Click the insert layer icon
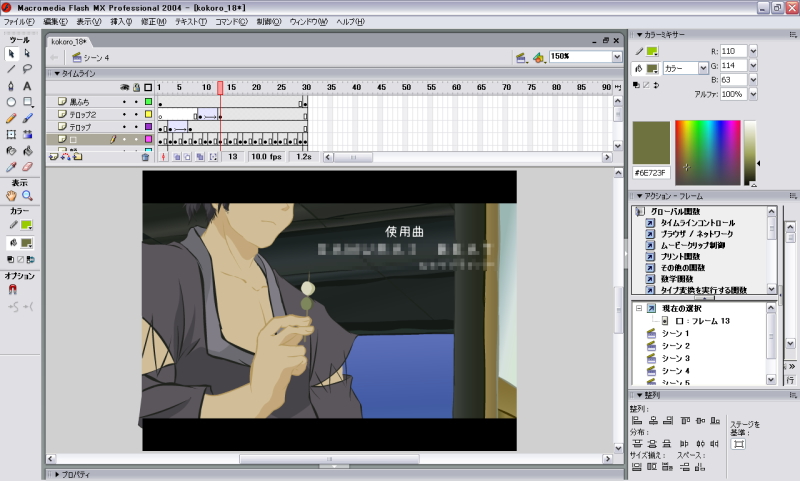800x481 pixels. [54, 157]
